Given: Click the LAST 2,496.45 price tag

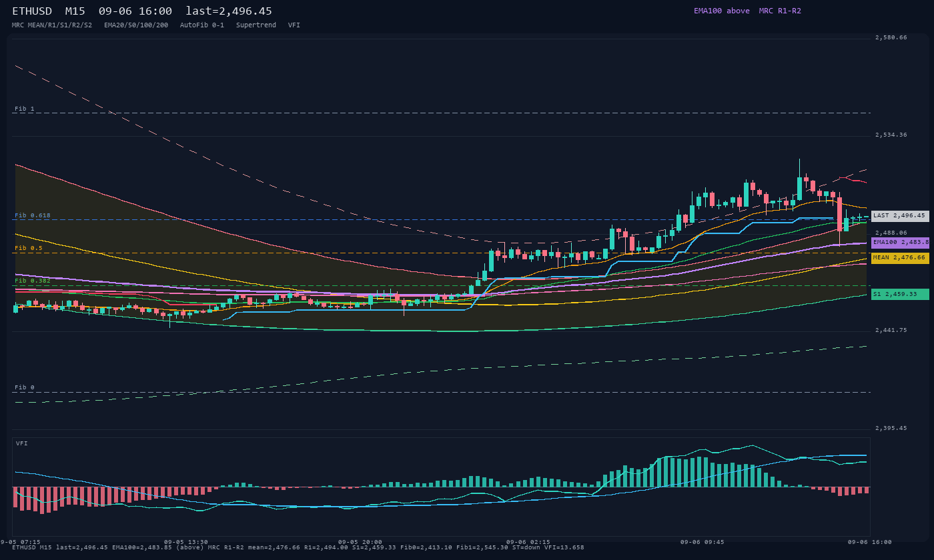Looking at the screenshot, I should [x=900, y=216].
